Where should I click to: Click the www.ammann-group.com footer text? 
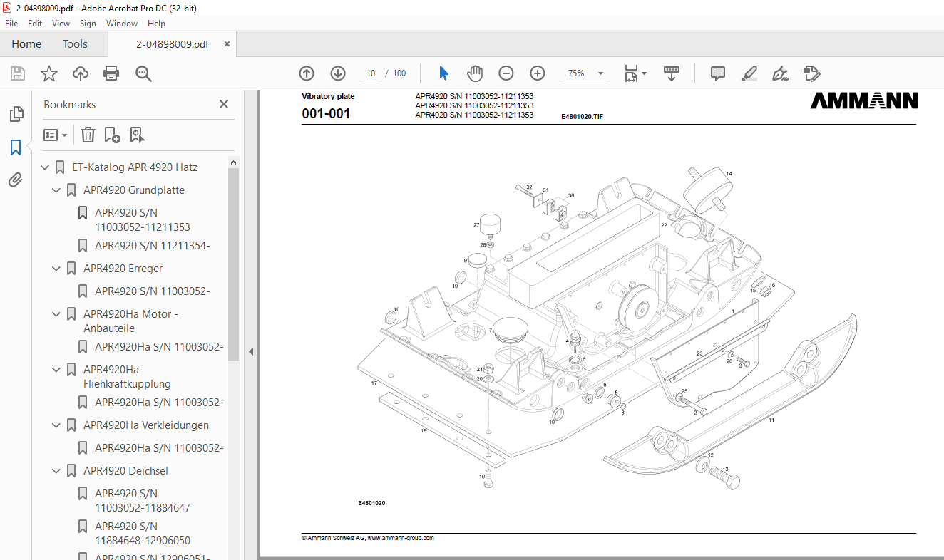tap(401, 538)
